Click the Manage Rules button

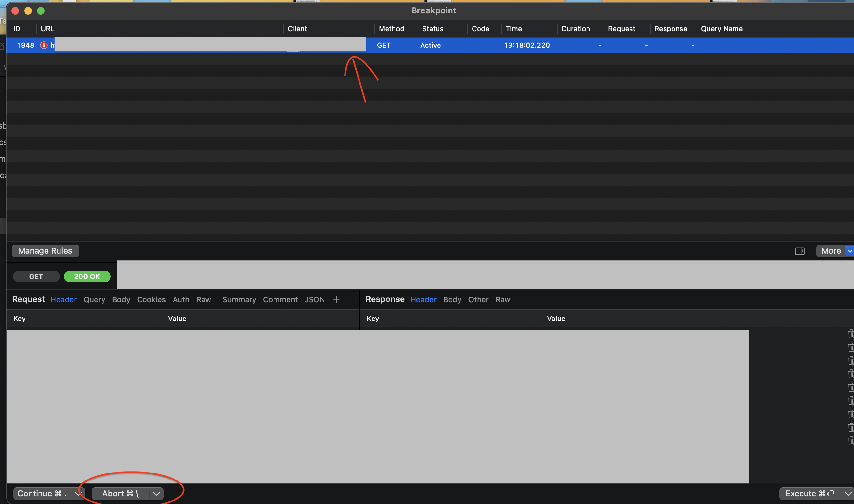45,251
